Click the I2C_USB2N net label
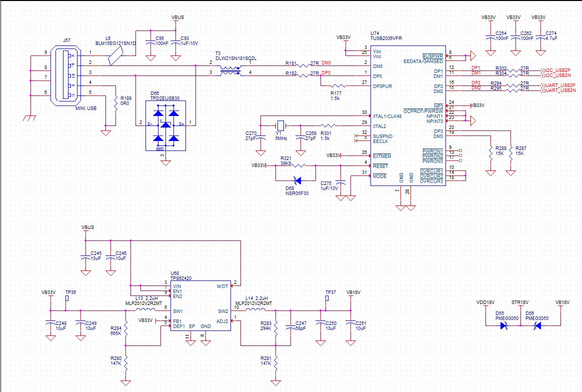 pyautogui.click(x=558, y=75)
